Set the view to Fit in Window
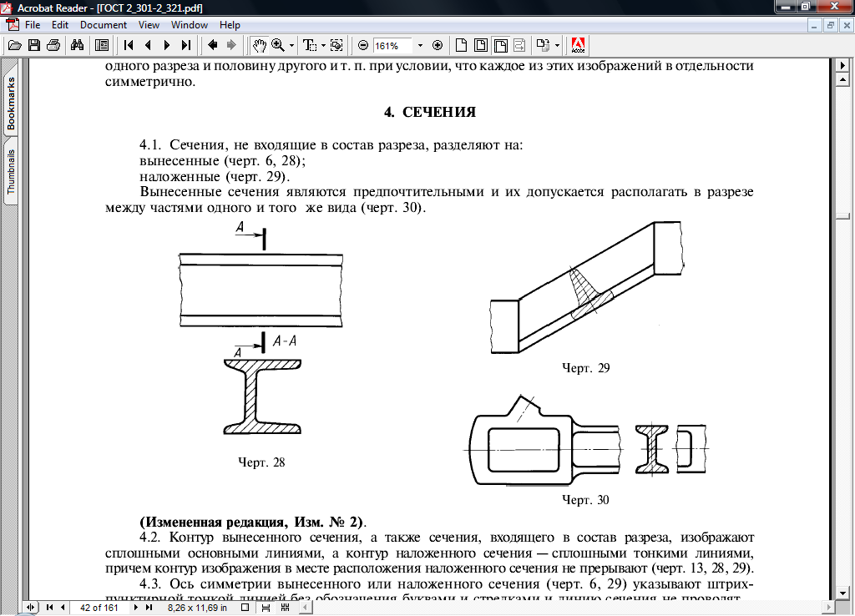The height and width of the screenshot is (616, 855). (x=481, y=45)
